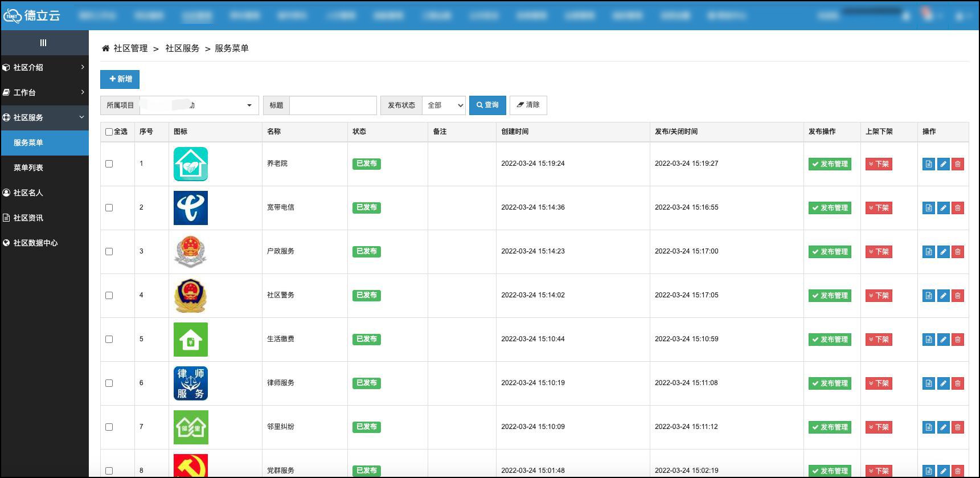This screenshot has width=980, height=478.
Task: Delete the 律师服务 row via trash icon
Action: (958, 383)
